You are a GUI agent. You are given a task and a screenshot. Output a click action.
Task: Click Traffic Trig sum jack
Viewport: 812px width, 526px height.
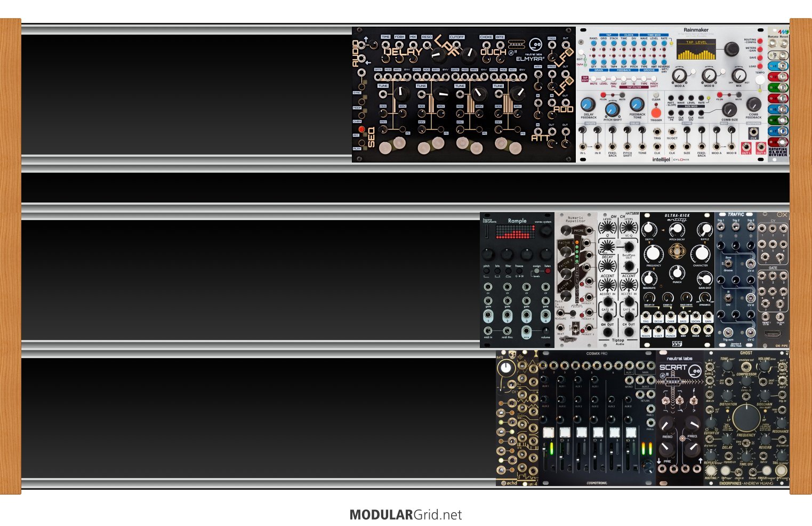(x=727, y=333)
